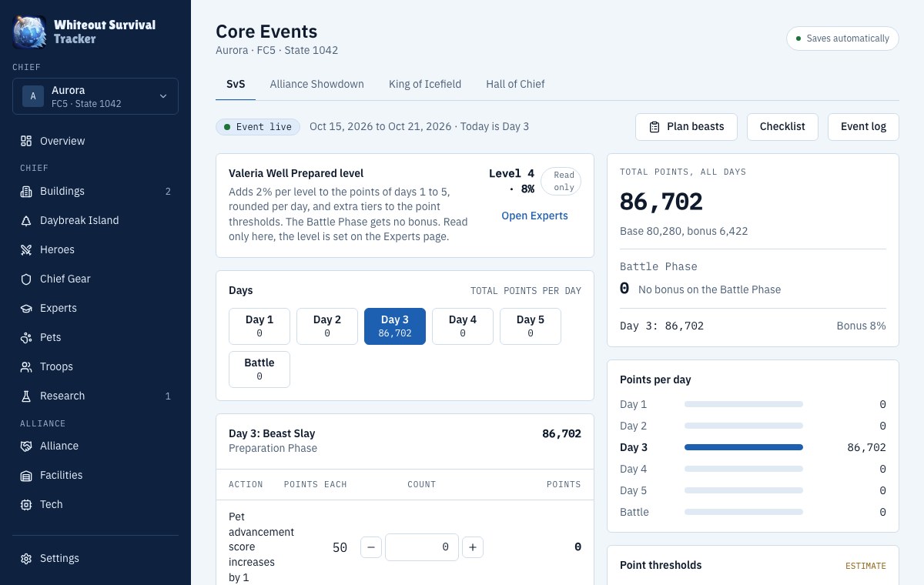Viewport: 924px width, 585px height.
Task: Click the Day 3 progress bar
Action: 744,447
